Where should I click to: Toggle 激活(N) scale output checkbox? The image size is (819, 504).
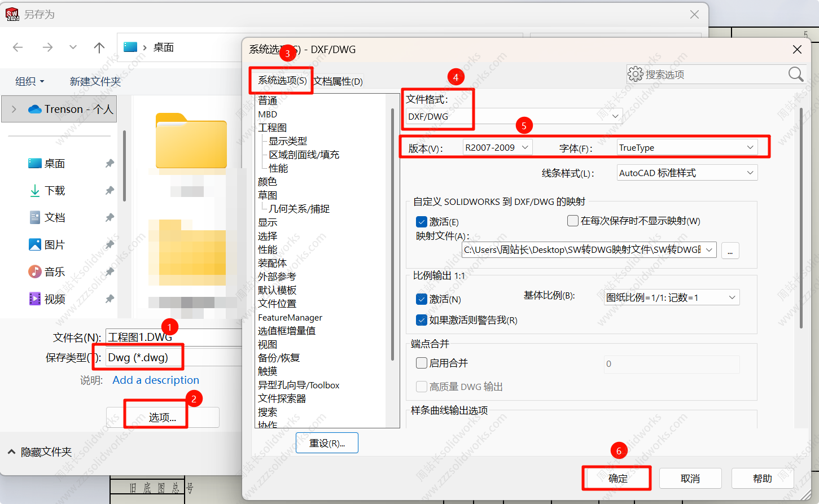click(421, 299)
